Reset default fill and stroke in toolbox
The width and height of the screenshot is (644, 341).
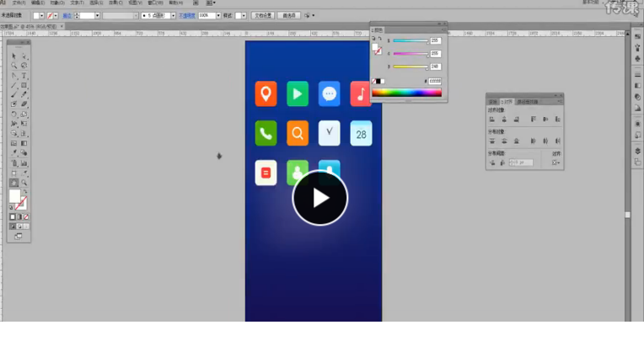(x=11, y=208)
